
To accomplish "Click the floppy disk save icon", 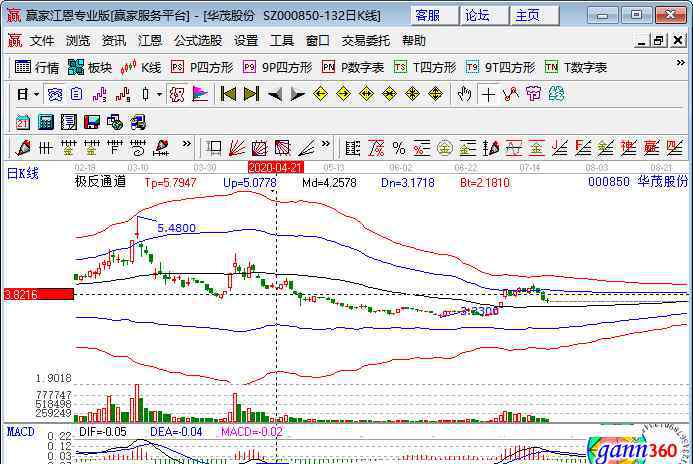I will pyautogui.click(x=91, y=122).
